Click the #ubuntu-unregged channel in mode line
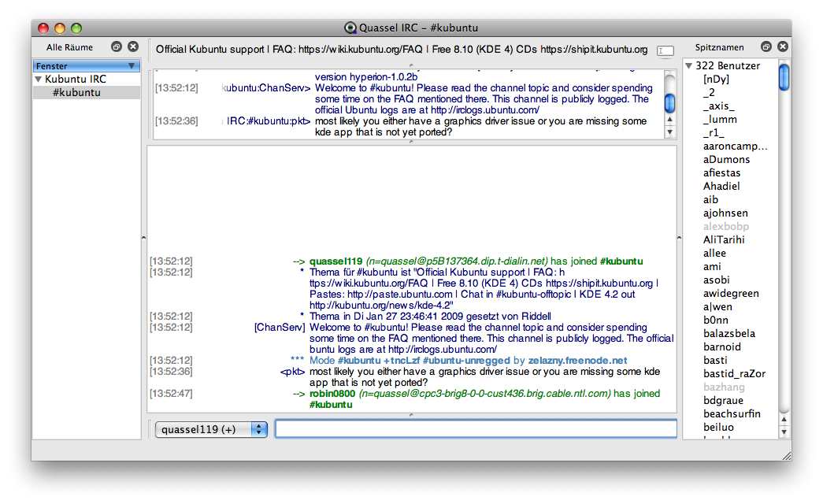 point(466,361)
